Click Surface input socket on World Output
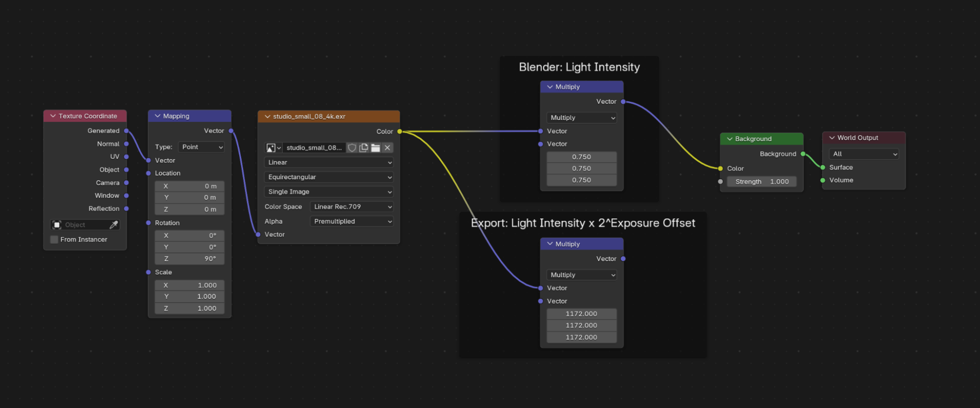 (823, 168)
